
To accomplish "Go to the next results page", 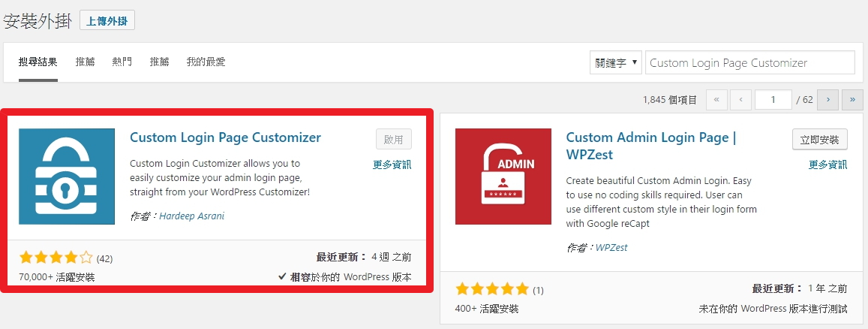I will tap(828, 100).
